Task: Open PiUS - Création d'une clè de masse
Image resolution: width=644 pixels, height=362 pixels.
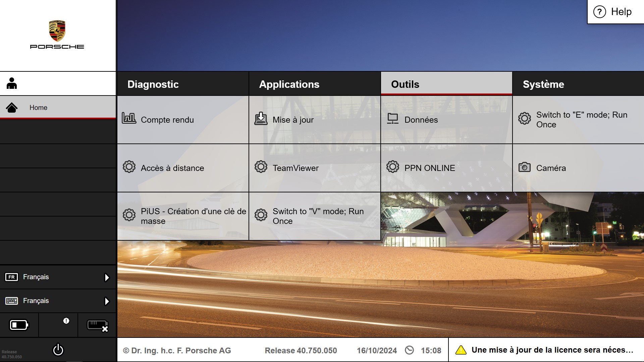Action: coord(183,216)
